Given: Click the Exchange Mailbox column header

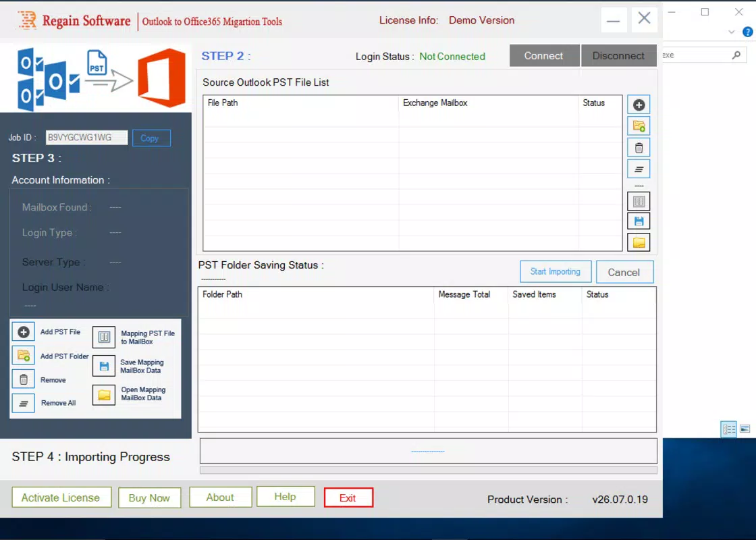Looking at the screenshot, I should point(489,103).
